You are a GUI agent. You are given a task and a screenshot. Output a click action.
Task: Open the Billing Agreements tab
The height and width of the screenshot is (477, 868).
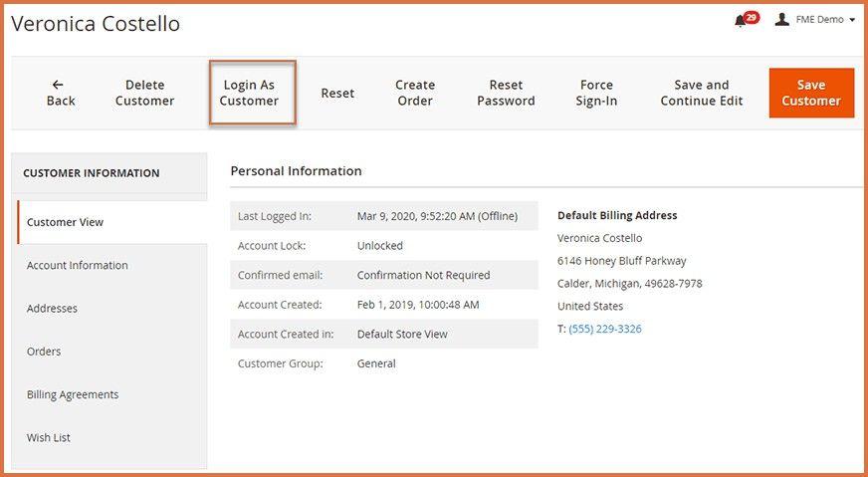pyautogui.click(x=73, y=394)
